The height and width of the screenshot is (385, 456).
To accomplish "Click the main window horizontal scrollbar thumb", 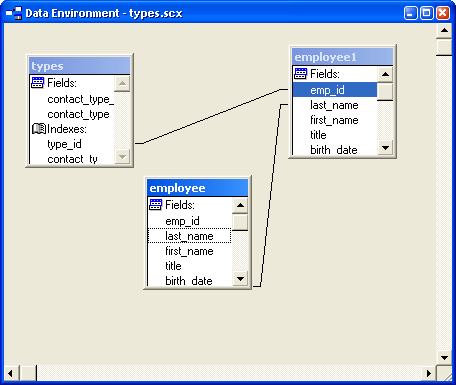I will point(28,373).
